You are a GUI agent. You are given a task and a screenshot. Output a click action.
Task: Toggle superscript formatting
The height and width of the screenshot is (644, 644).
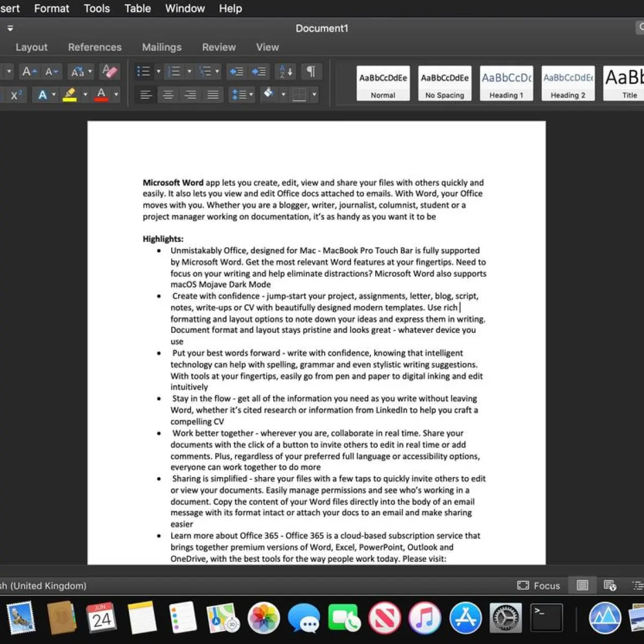click(17, 95)
